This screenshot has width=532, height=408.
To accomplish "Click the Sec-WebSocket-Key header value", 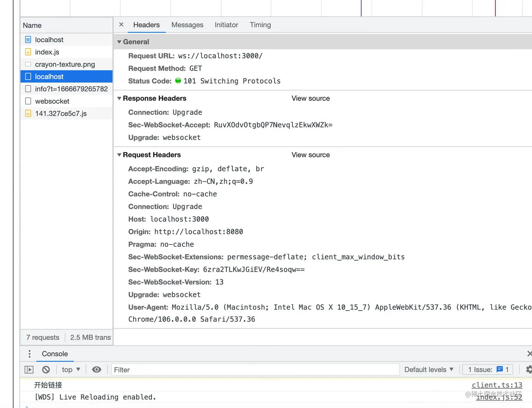I will (x=254, y=270).
